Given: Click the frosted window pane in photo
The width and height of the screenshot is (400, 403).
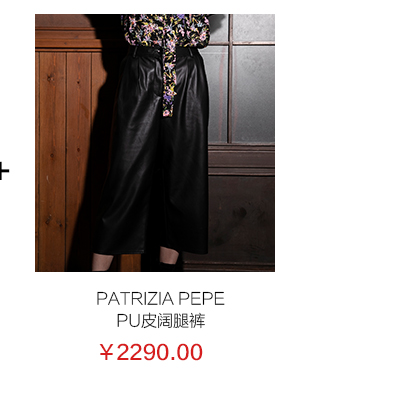Looking at the screenshot, I should (x=253, y=93).
